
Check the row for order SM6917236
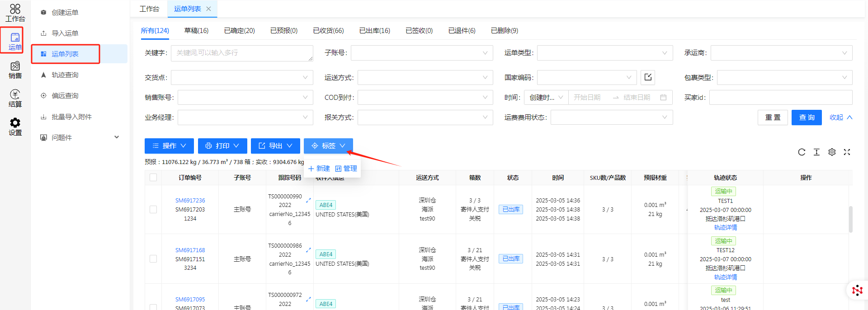(153, 210)
